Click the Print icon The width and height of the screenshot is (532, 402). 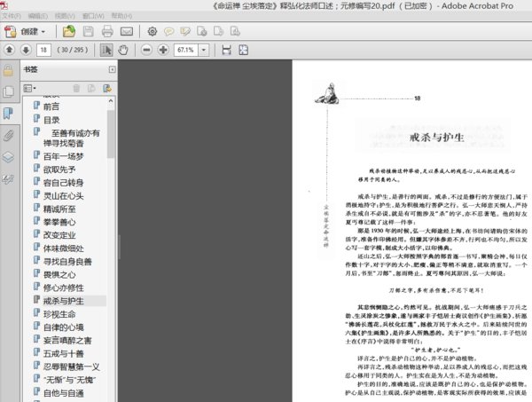click(107, 32)
